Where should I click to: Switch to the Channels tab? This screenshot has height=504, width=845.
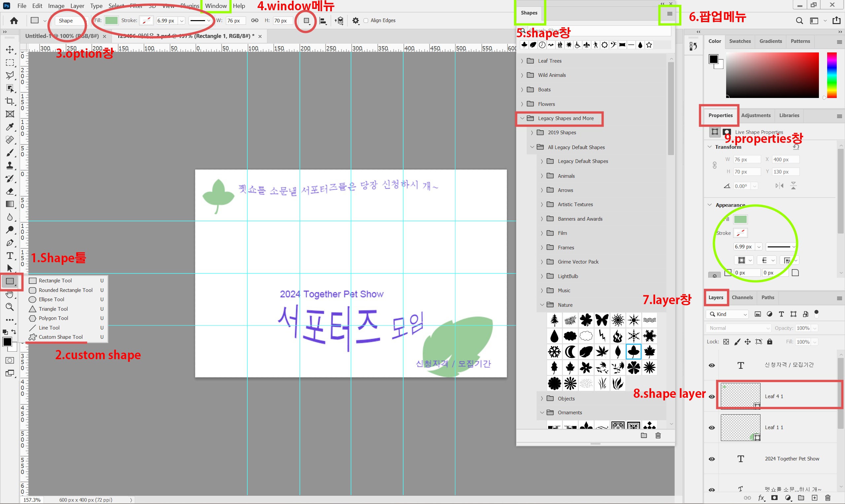742,298
